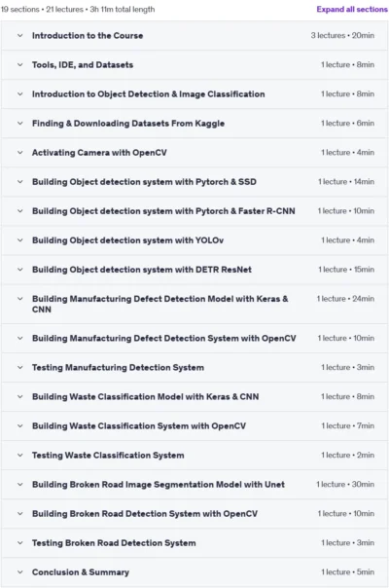This screenshot has height=588, width=389.
Task: Open the Conclusion & Summary section
Action: coord(194,572)
